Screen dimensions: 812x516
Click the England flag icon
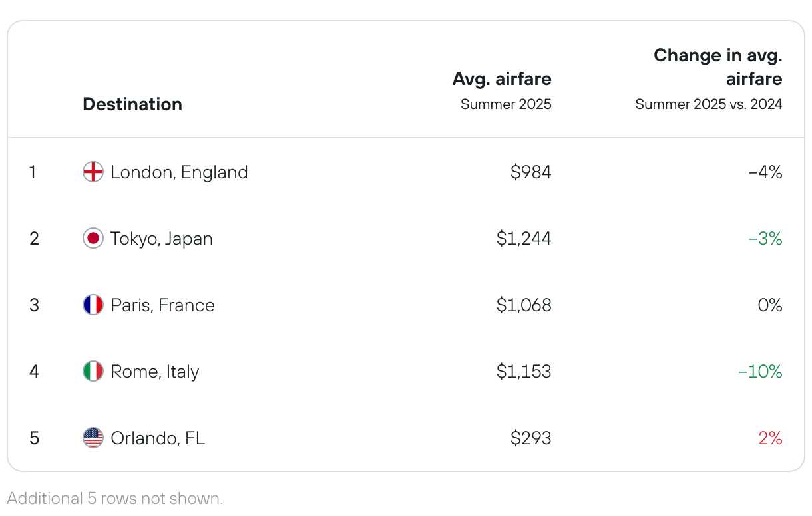(x=93, y=172)
